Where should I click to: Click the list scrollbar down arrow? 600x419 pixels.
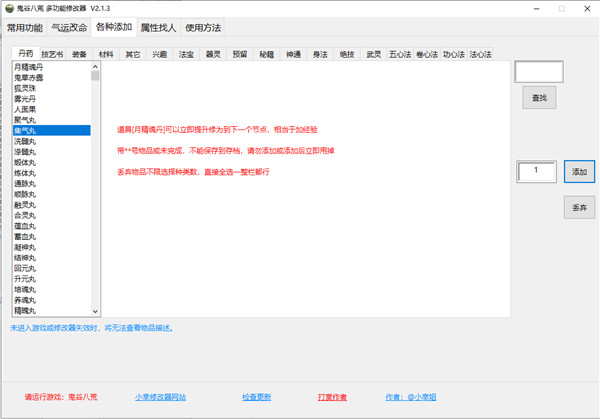96,312
